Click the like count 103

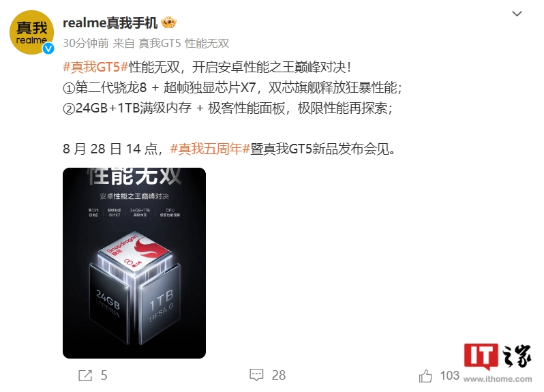[x=450, y=376]
